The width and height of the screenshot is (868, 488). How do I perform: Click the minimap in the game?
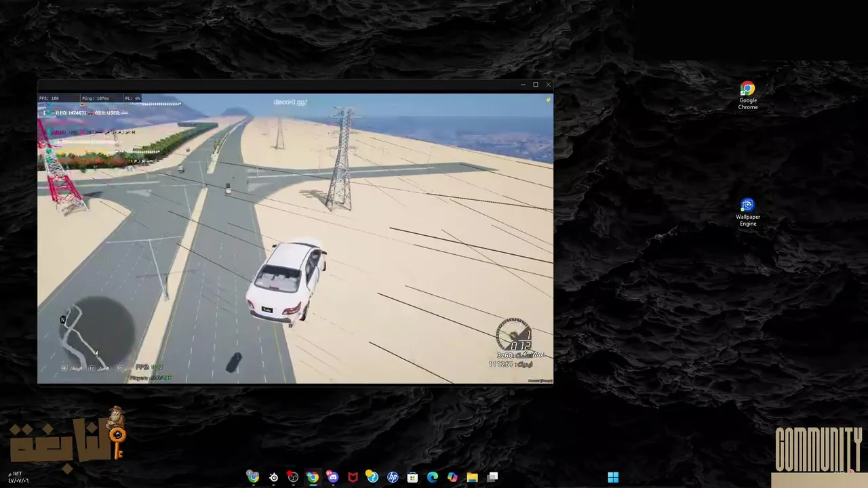click(x=97, y=332)
